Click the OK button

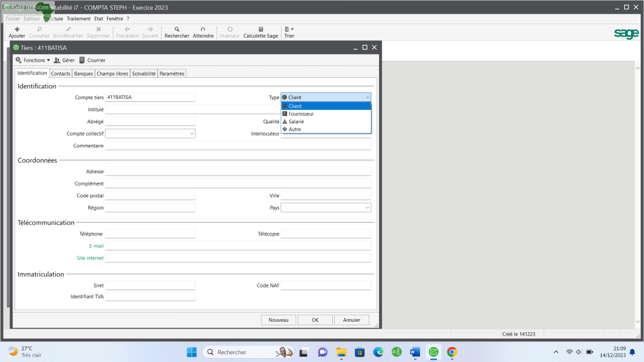point(315,320)
